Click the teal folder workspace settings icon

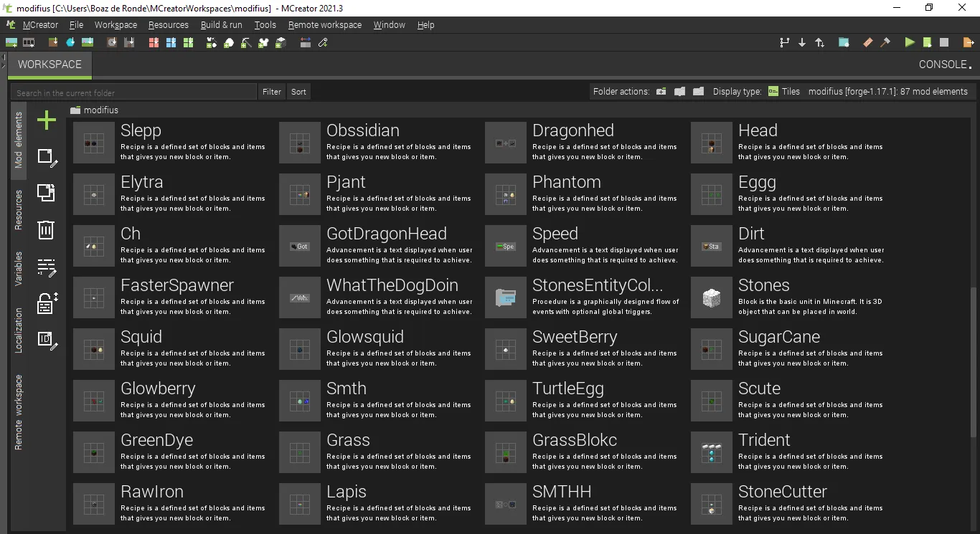point(844,43)
